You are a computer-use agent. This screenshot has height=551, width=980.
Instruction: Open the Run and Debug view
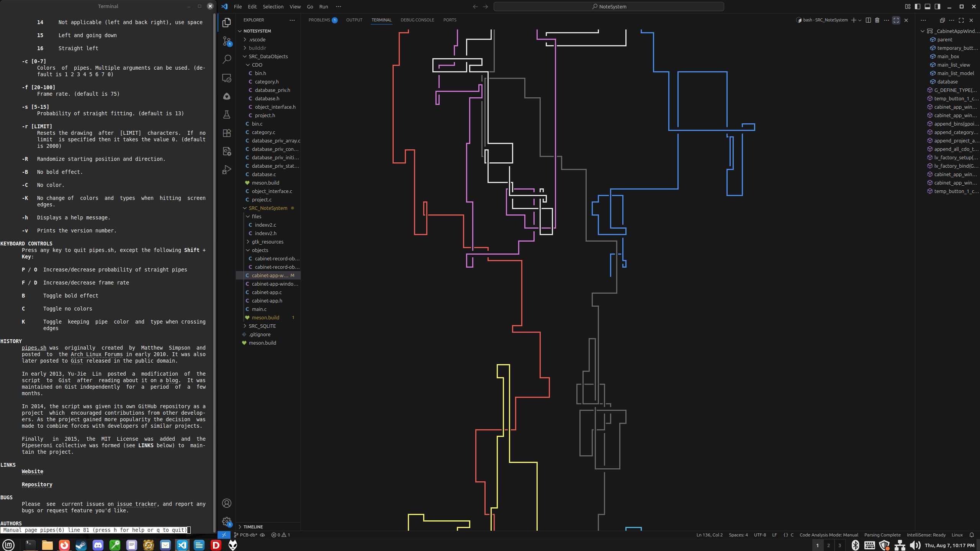(x=227, y=170)
